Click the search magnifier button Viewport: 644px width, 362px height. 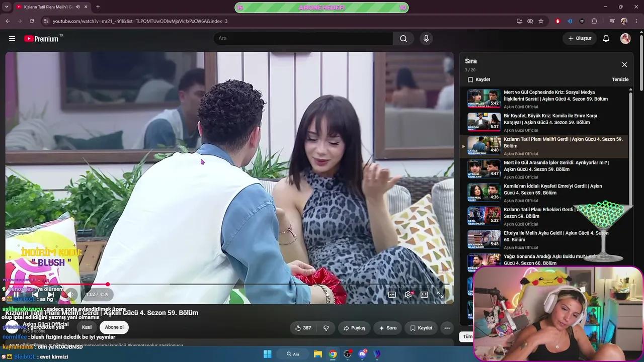coord(404,39)
